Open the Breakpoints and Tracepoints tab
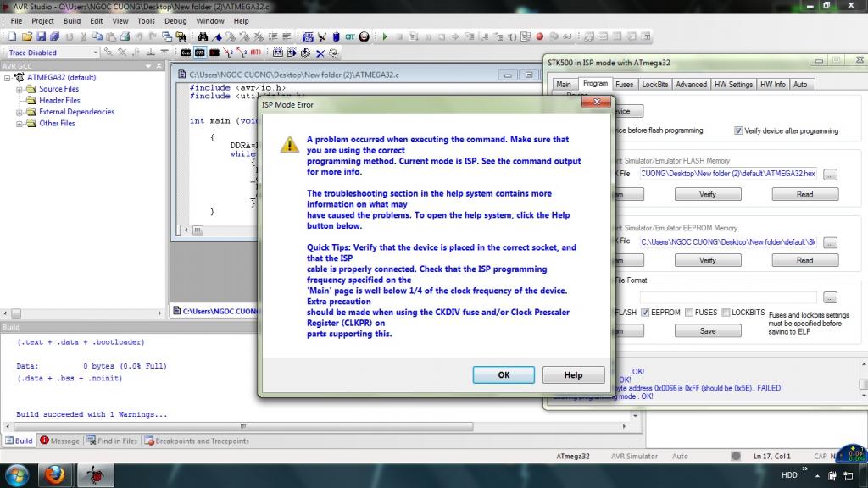Viewport: 868px width, 488px height. [x=197, y=441]
